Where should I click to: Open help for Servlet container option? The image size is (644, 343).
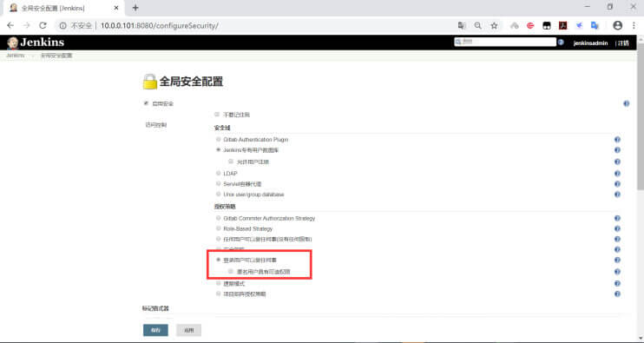pyautogui.click(x=617, y=184)
